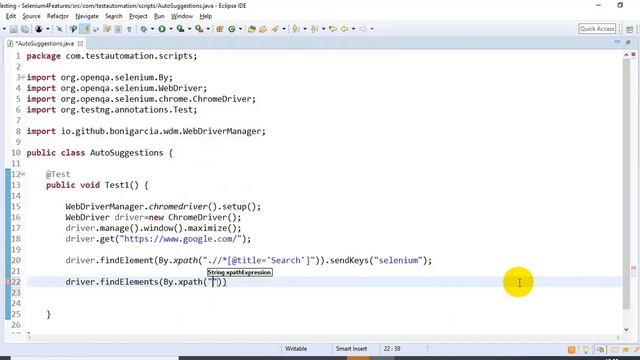Click the @Test annotation on line 12
This screenshot has width=640, height=360.
58,174
